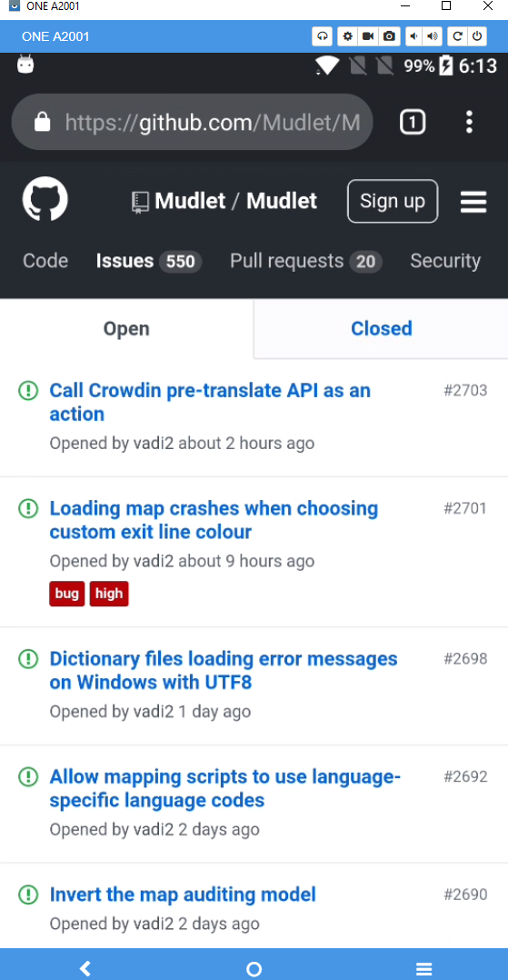Click the power icon in emulator toolbar
Screen dimensions: 508x980
point(477,36)
